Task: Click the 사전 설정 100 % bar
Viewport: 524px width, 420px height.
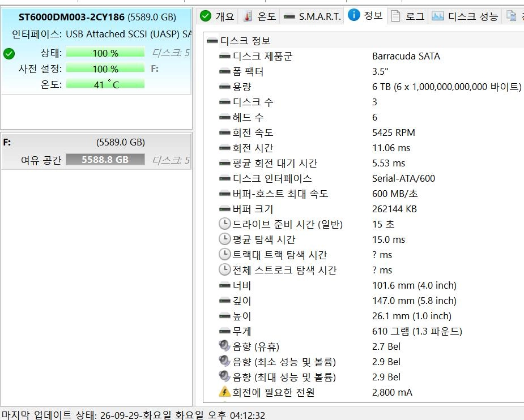Action: pyautogui.click(x=105, y=69)
